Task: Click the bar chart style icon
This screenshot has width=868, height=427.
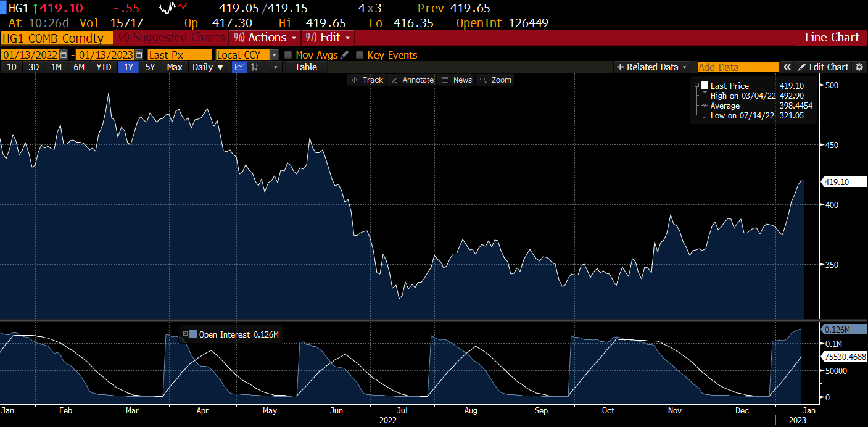Action: pos(255,67)
